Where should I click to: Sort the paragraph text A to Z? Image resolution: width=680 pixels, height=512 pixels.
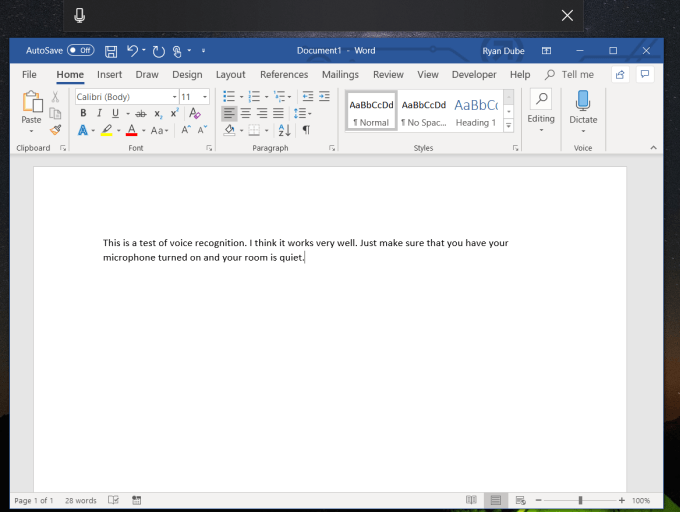(284, 130)
